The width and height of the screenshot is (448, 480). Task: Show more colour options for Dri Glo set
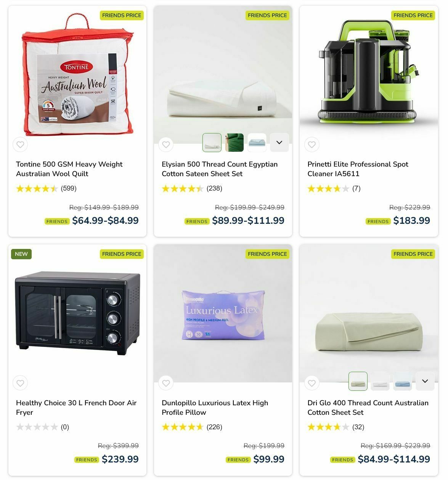coord(425,381)
